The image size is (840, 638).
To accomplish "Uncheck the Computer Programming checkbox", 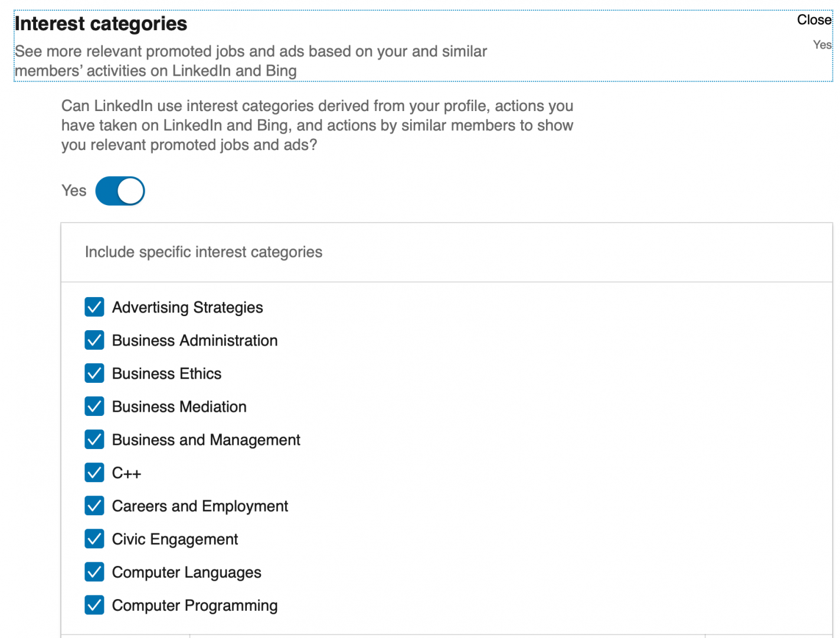I will coord(94,605).
